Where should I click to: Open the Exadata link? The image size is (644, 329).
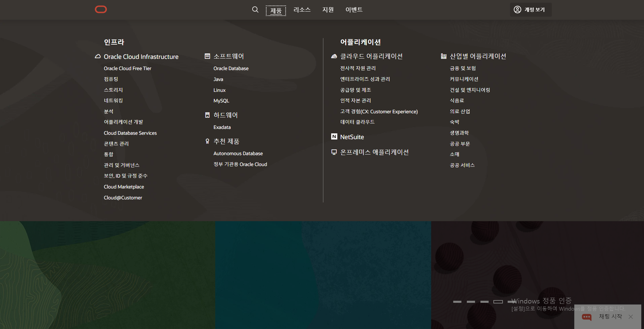click(222, 127)
